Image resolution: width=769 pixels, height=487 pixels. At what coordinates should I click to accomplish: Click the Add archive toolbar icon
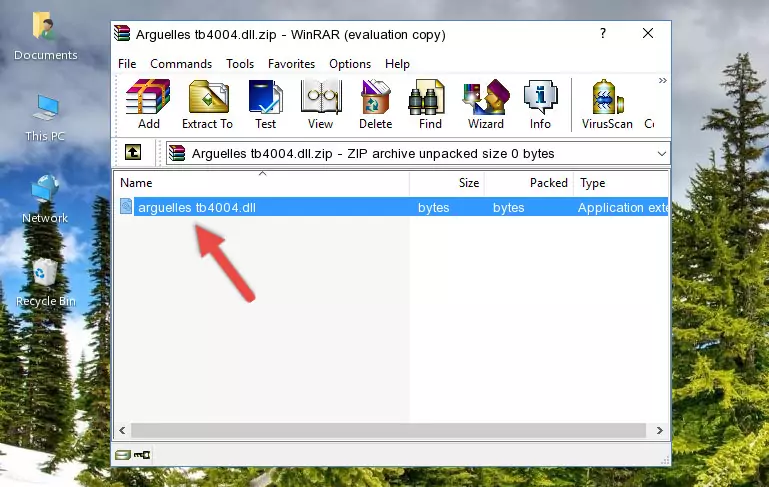tap(148, 104)
